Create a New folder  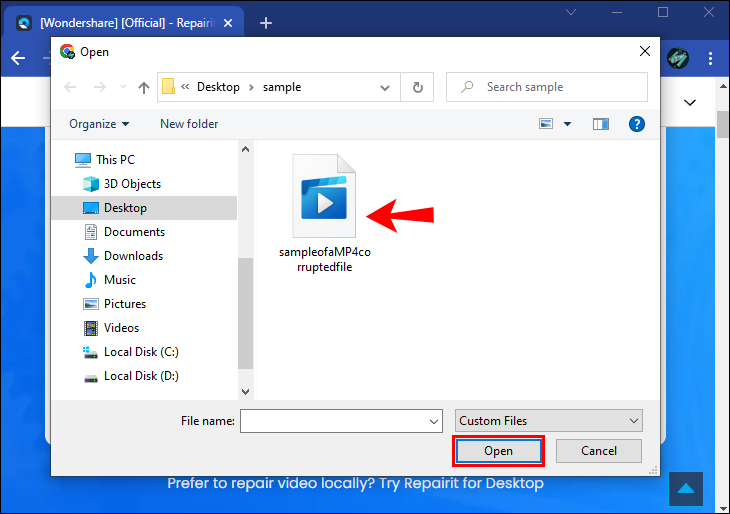189,124
